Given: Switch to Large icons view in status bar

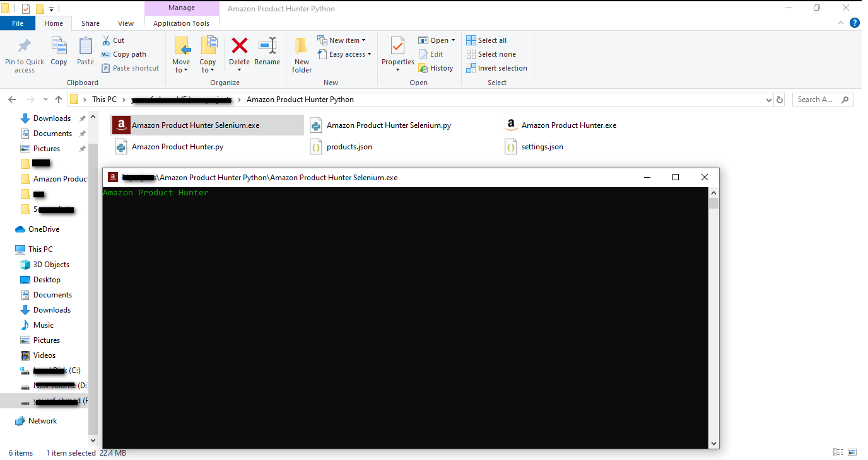Looking at the screenshot, I should [x=852, y=452].
